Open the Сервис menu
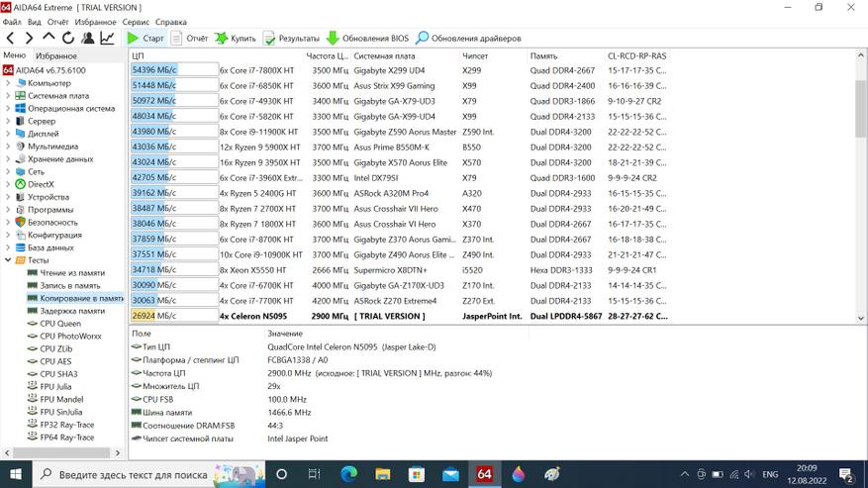868x488 pixels. click(x=136, y=22)
